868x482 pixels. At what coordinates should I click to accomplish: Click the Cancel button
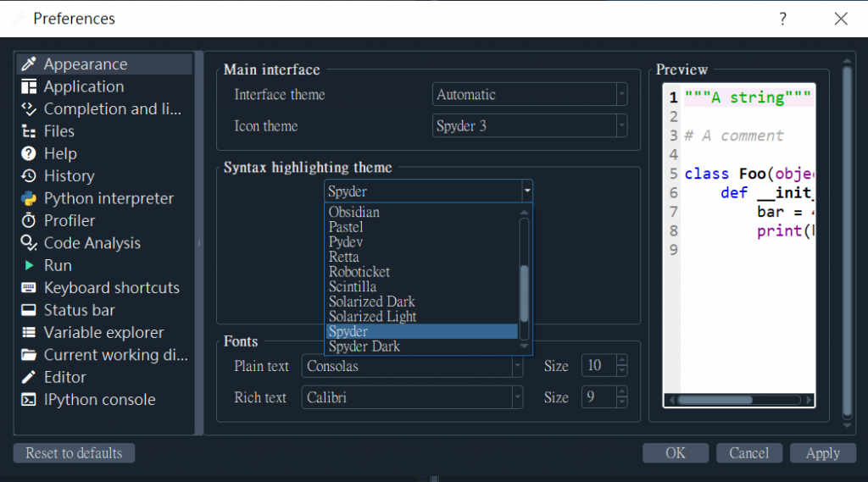pyautogui.click(x=749, y=453)
